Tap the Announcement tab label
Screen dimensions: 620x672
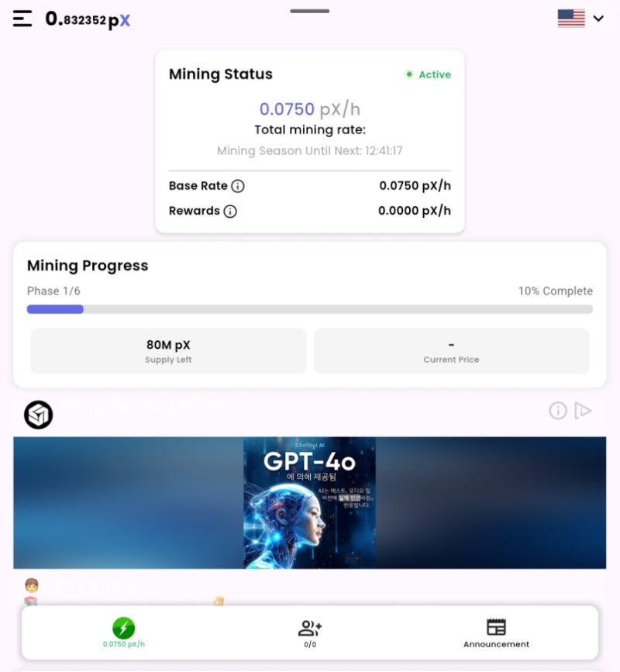point(496,644)
